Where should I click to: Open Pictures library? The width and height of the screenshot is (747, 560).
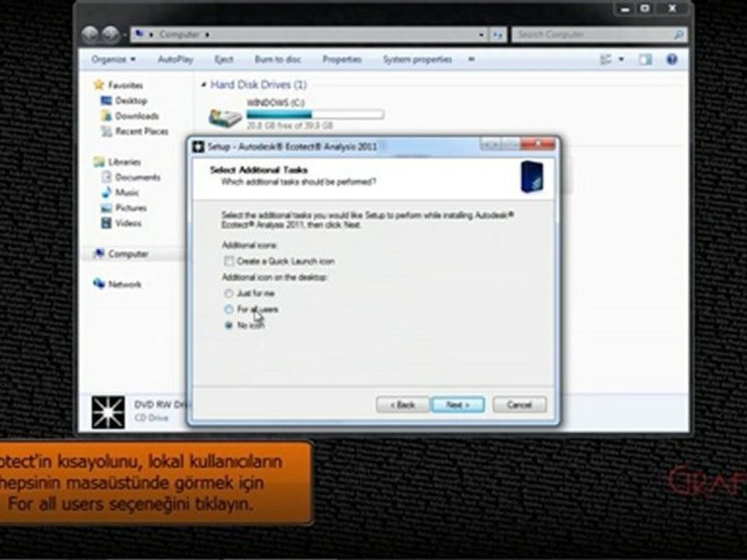(131, 208)
